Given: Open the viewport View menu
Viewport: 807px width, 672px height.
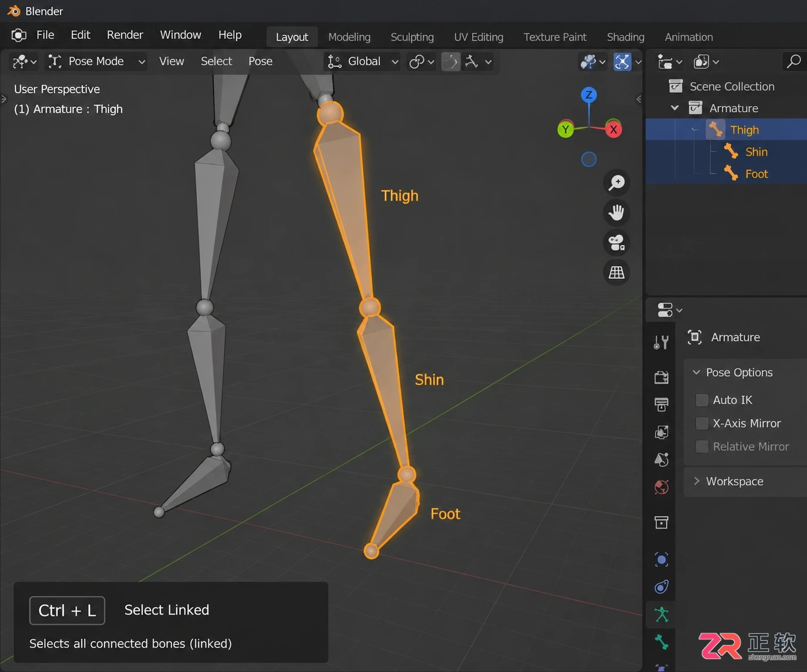Looking at the screenshot, I should (x=172, y=62).
